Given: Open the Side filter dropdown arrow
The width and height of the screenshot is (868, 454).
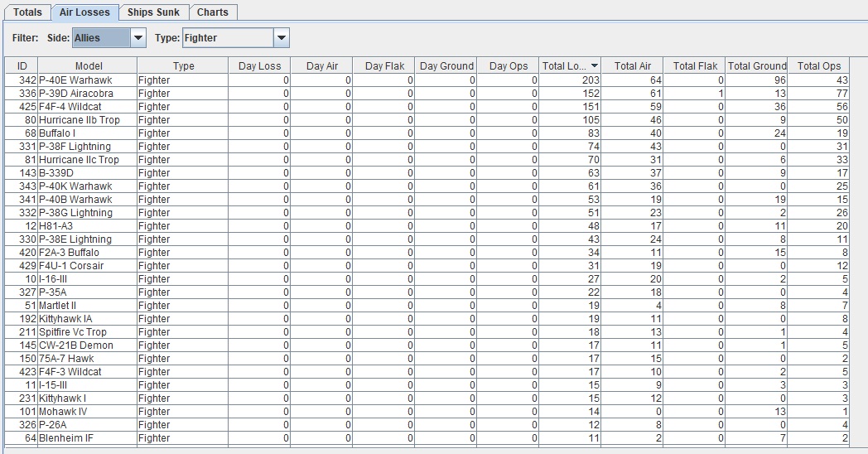Looking at the screenshot, I should click(x=138, y=38).
